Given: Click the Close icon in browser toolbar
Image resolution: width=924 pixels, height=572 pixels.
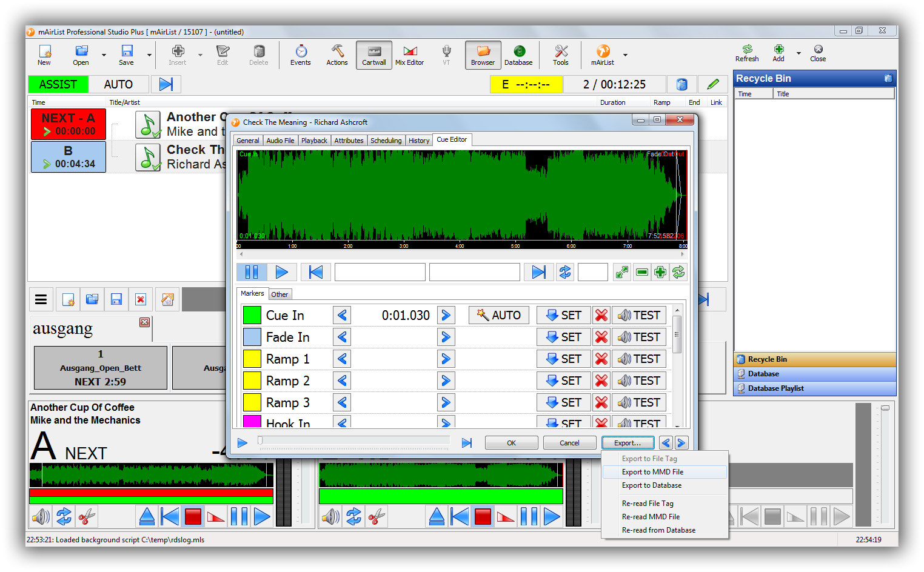Looking at the screenshot, I should (818, 53).
